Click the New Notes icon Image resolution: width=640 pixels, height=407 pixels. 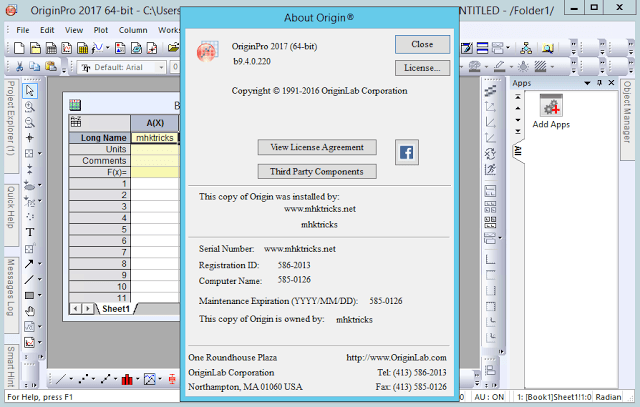pyautogui.click(x=136, y=48)
